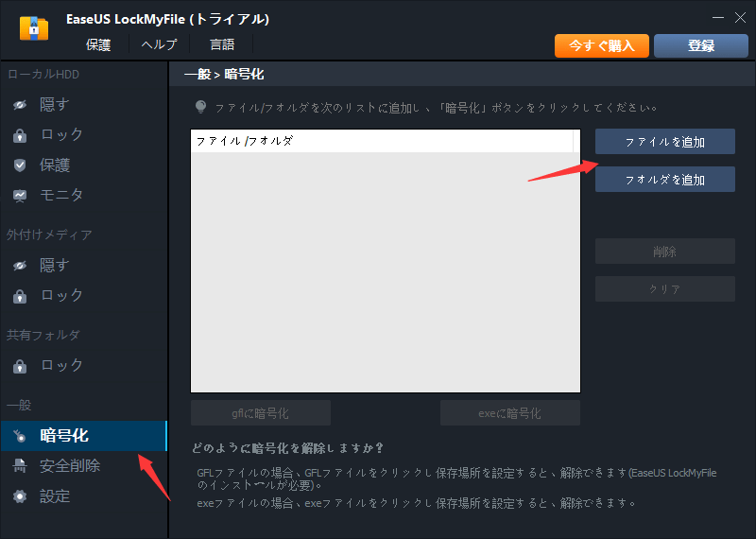Click the eye icon for Local HDD 隠す
This screenshot has height=539, width=756.
(x=20, y=104)
